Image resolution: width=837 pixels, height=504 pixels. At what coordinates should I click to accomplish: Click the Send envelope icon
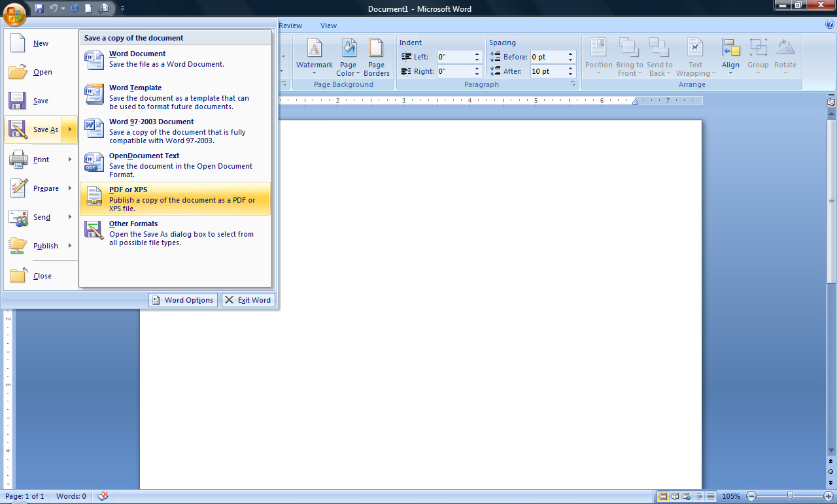coord(18,217)
